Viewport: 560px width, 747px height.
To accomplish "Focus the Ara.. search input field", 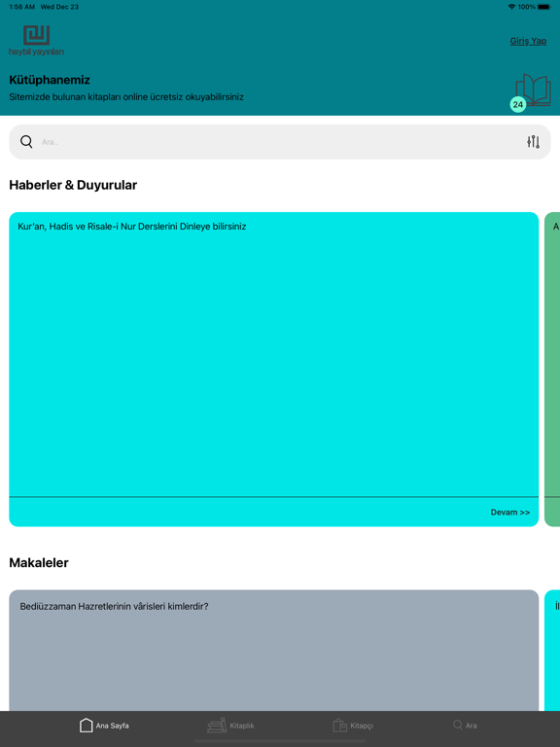I will pyautogui.click(x=281, y=142).
